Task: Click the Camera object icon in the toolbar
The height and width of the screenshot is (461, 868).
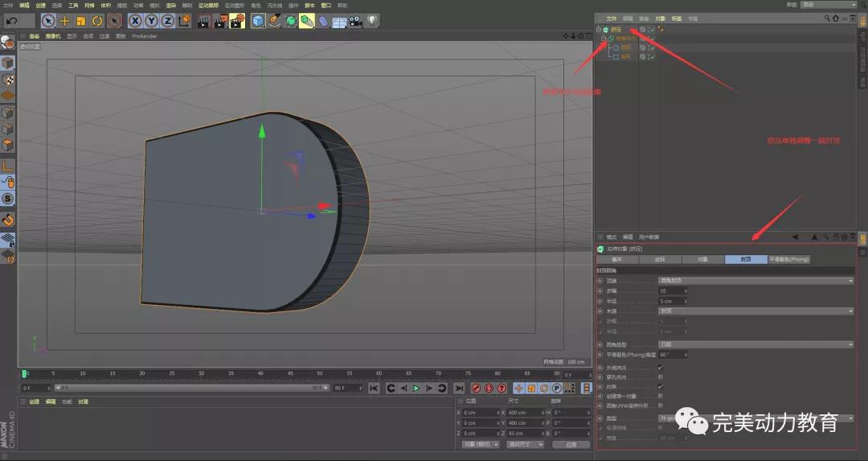Action: tap(356, 21)
